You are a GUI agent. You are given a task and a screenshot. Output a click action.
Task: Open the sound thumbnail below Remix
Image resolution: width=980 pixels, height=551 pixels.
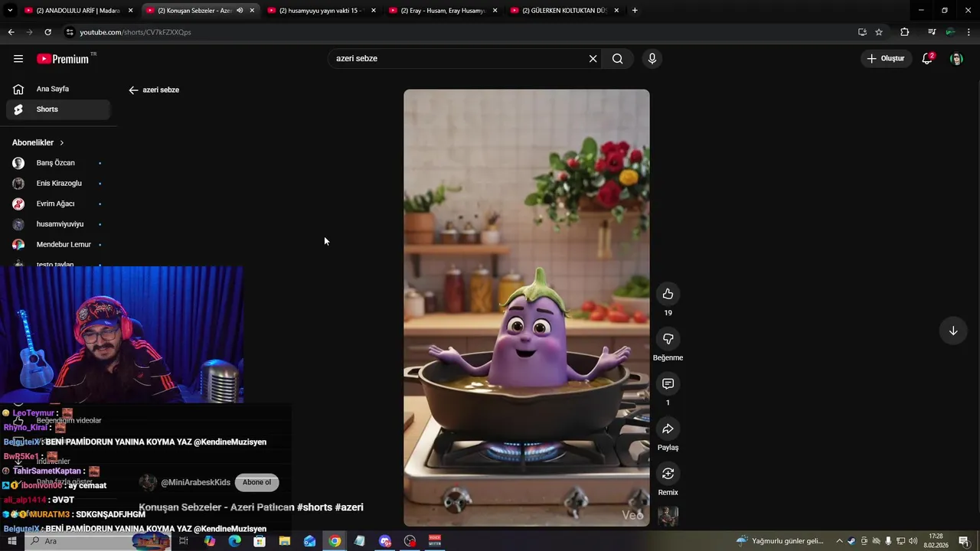pos(668,517)
